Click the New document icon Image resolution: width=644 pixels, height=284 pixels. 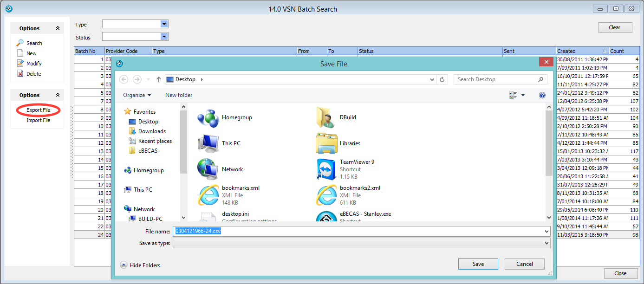[20, 53]
